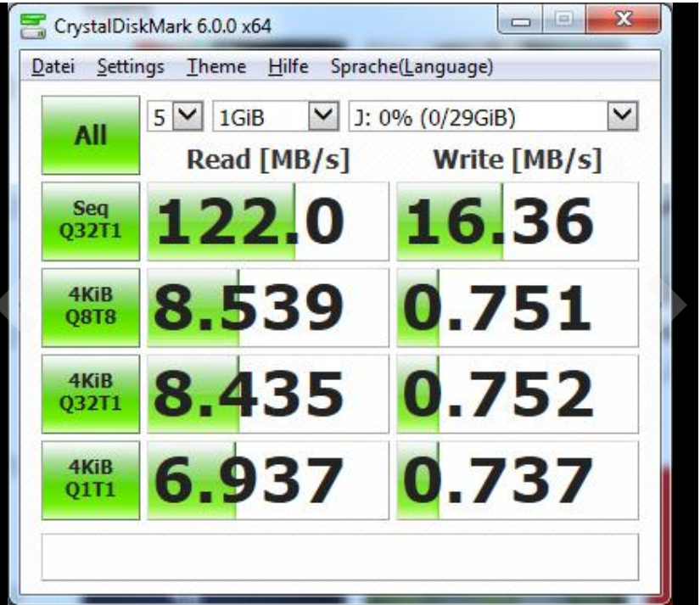The height and width of the screenshot is (605, 700).
Task: Open the Hilfe menu
Action: (288, 66)
